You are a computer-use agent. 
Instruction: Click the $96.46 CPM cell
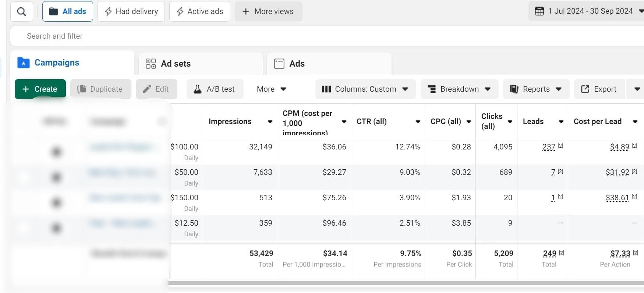point(314,228)
